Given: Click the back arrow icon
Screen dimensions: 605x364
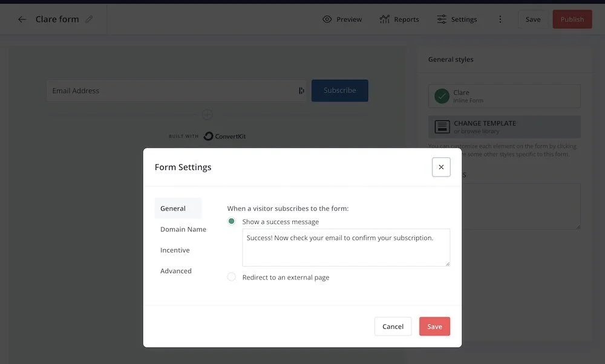Looking at the screenshot, I should 22,19.
